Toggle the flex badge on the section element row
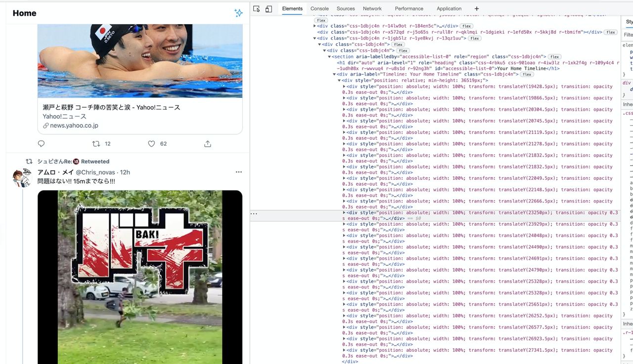The image size is (633, 364). (x=555, y=57)
